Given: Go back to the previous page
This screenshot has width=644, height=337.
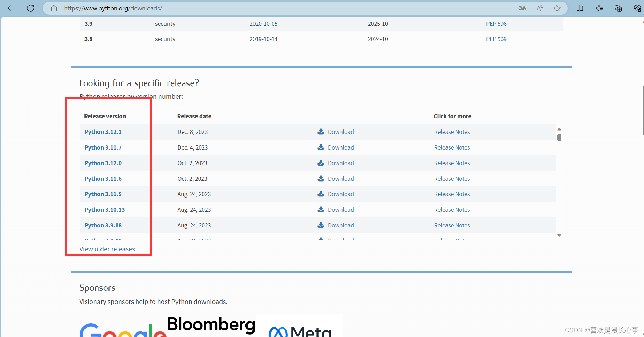Looking at the screenshot, I should tap(11, 8).
